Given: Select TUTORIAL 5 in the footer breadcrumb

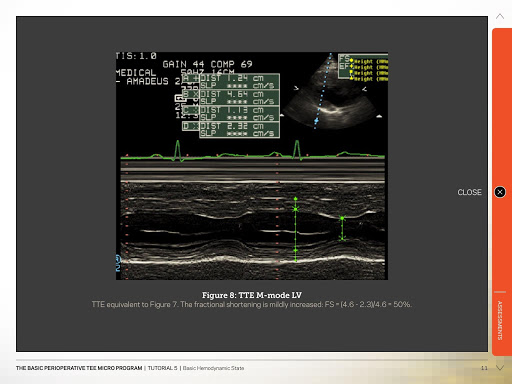Looking at the screenshot, I should [162, 368].
